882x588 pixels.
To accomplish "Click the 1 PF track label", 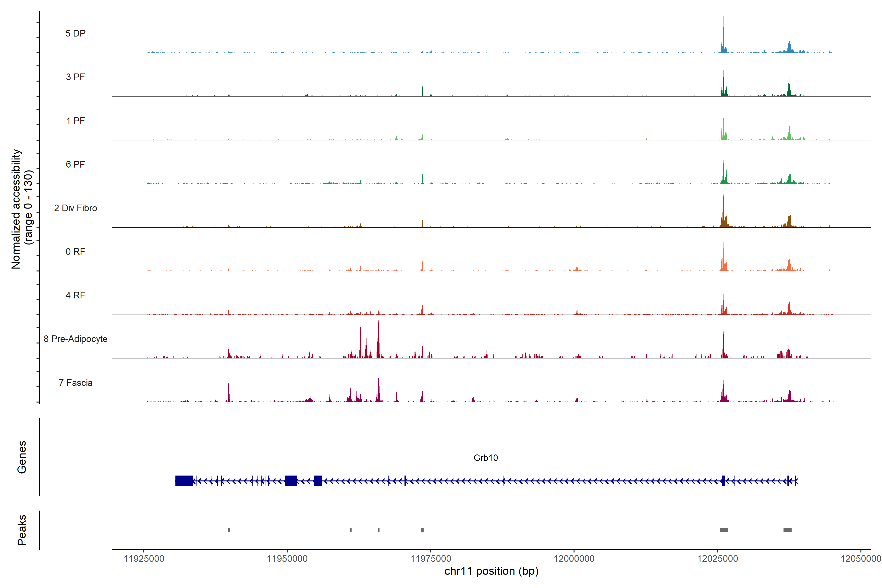I will coord(75,121).
